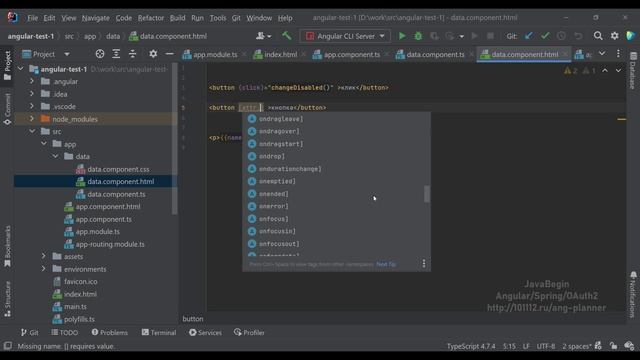Close the data.component.html tab
Screen dimensions: 640x360
pyautogui.click(x=565, y=54)
